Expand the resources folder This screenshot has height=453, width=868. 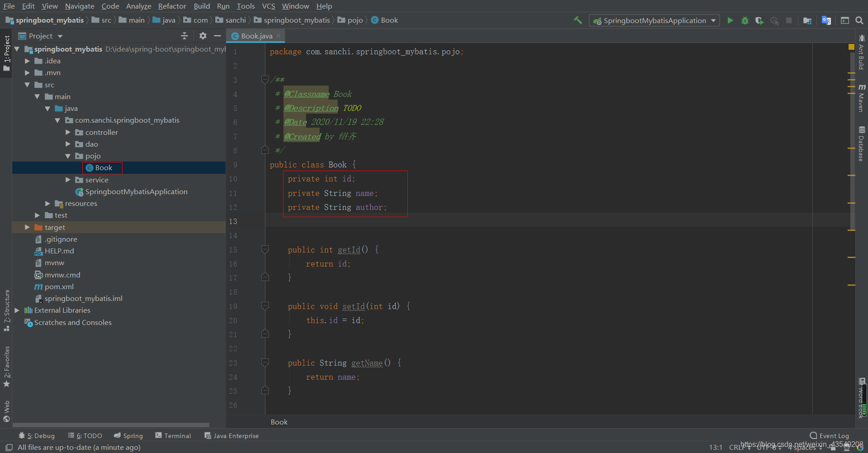47,204
